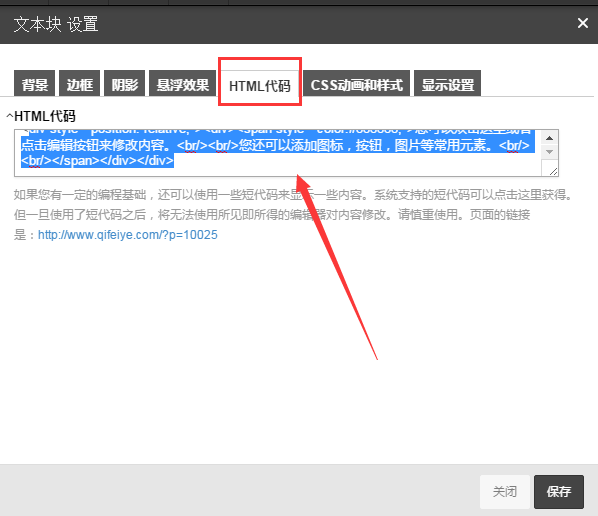Viewport: 598px width, 516px height.
Task: Close the 文本块 设置 dialog with X
Action: point(582,23)
